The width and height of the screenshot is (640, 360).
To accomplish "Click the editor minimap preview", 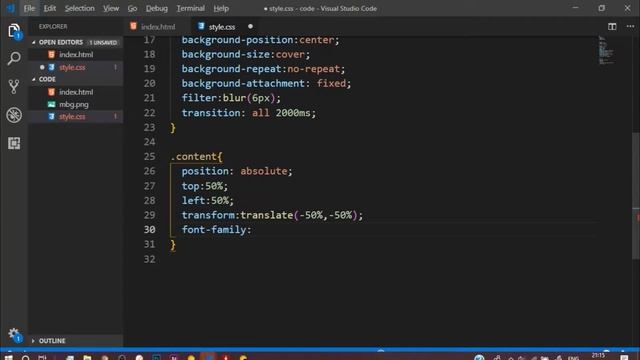I will 606,50.
